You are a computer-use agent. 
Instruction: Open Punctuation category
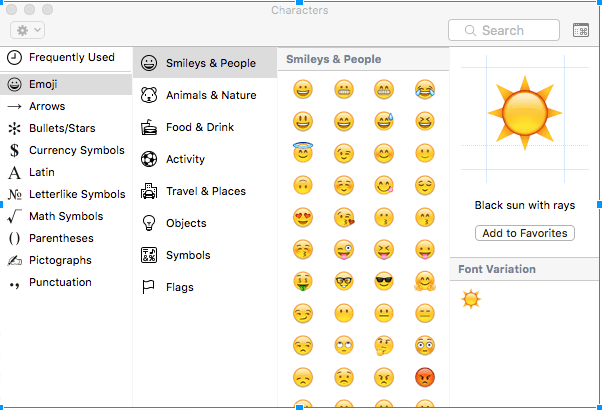pos(66,282)
